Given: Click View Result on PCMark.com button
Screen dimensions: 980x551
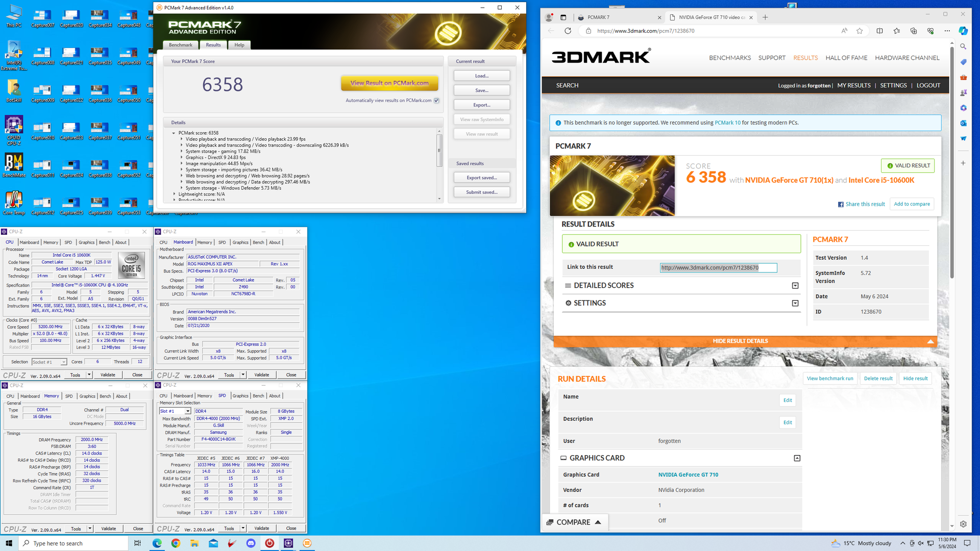Looking at the screenshot, I should point(389,83).
